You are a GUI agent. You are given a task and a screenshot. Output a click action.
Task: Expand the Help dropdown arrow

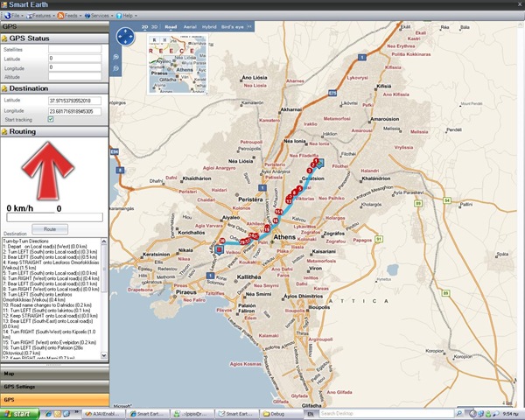click(x=136, y=16)
